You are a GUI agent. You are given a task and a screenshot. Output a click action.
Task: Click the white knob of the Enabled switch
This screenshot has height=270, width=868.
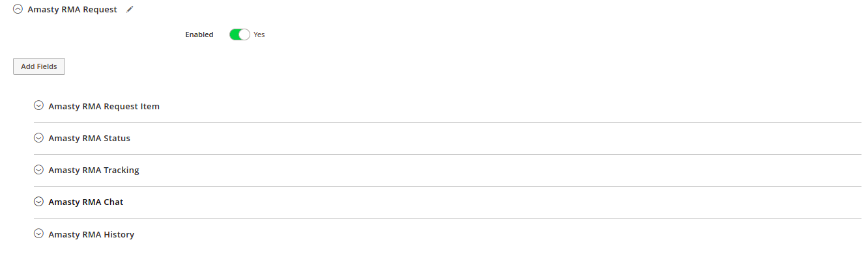(245, 34)
